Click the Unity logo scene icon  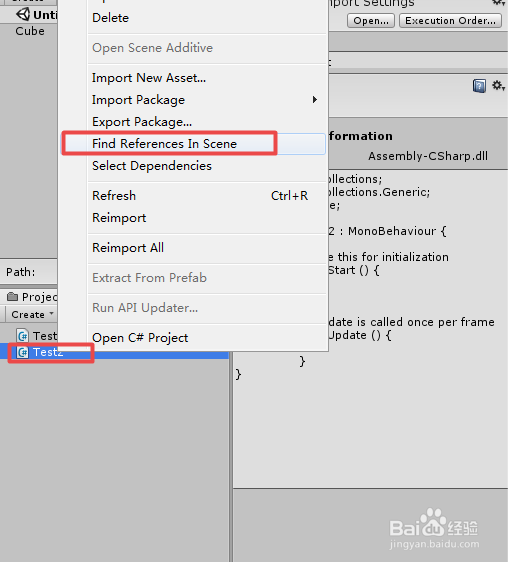[23, 15]
